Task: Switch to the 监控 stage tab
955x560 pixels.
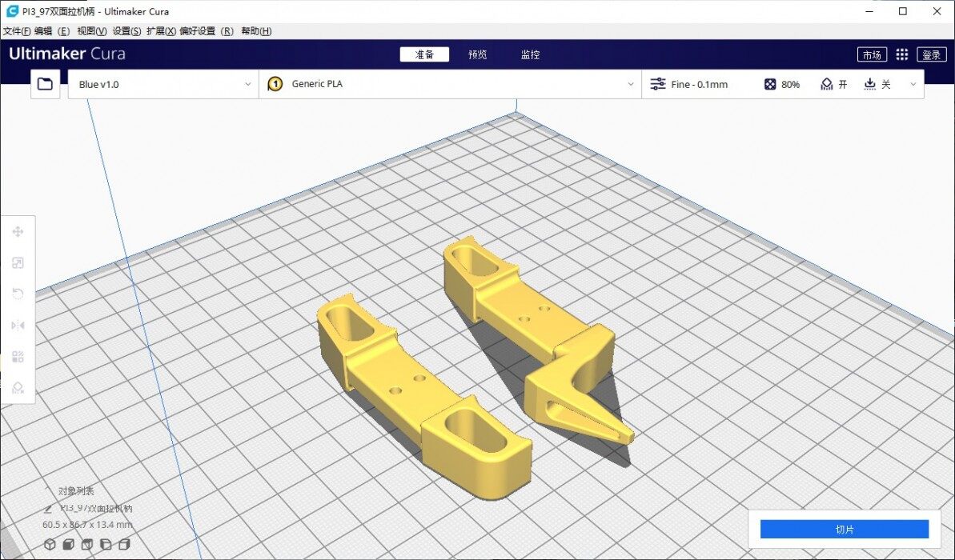Action: click(x=531, y=54)
